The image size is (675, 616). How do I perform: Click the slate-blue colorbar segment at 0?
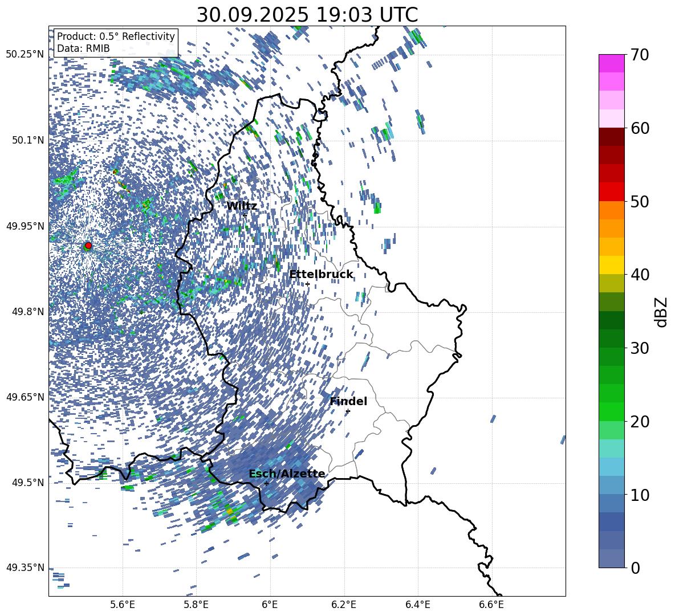click(x=611, y=558)
